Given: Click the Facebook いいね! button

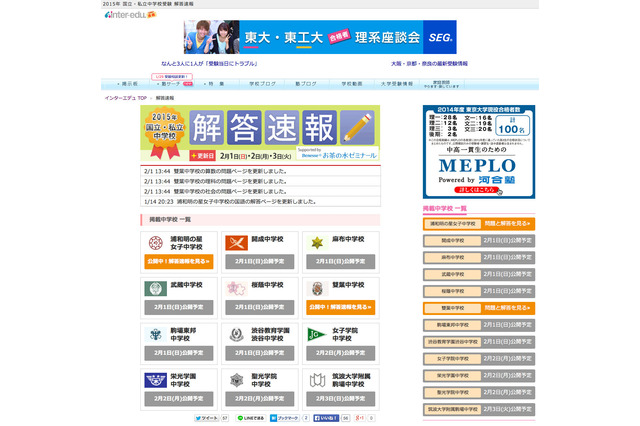Looking at the screenshot, I should tap(326, 418).
